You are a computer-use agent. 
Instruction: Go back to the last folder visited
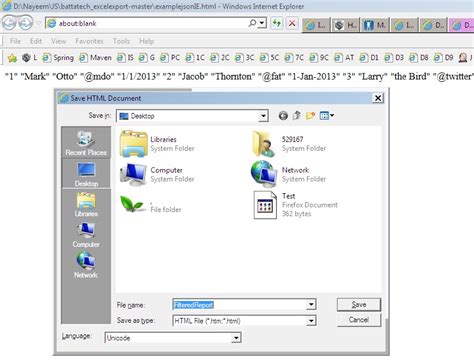(x=283, y=116)
